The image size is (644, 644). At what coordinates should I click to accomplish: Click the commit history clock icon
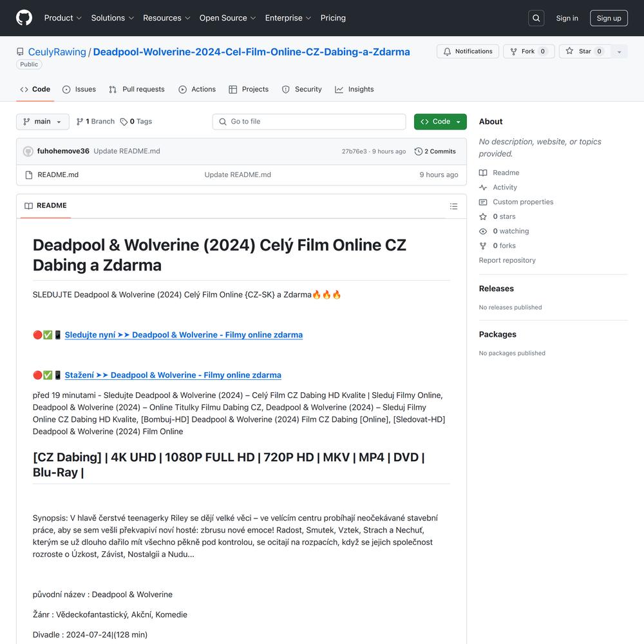[418, 151]
